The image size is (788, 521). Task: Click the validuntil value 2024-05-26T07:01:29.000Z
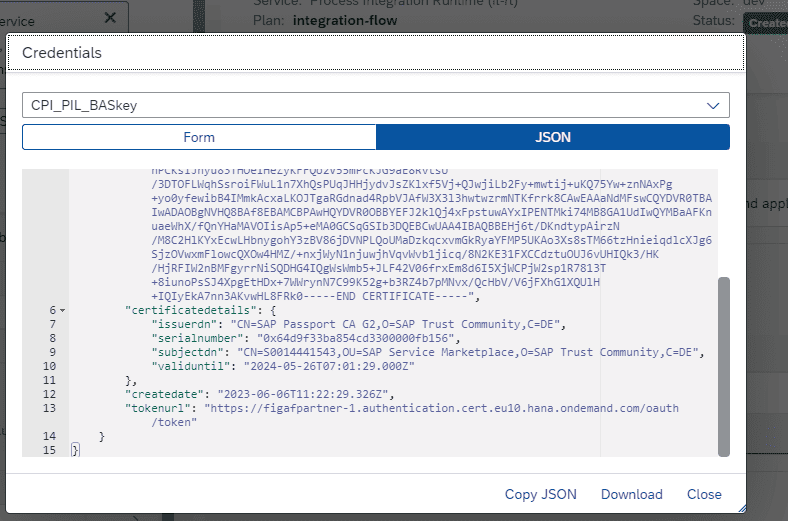tap(329, 366)
